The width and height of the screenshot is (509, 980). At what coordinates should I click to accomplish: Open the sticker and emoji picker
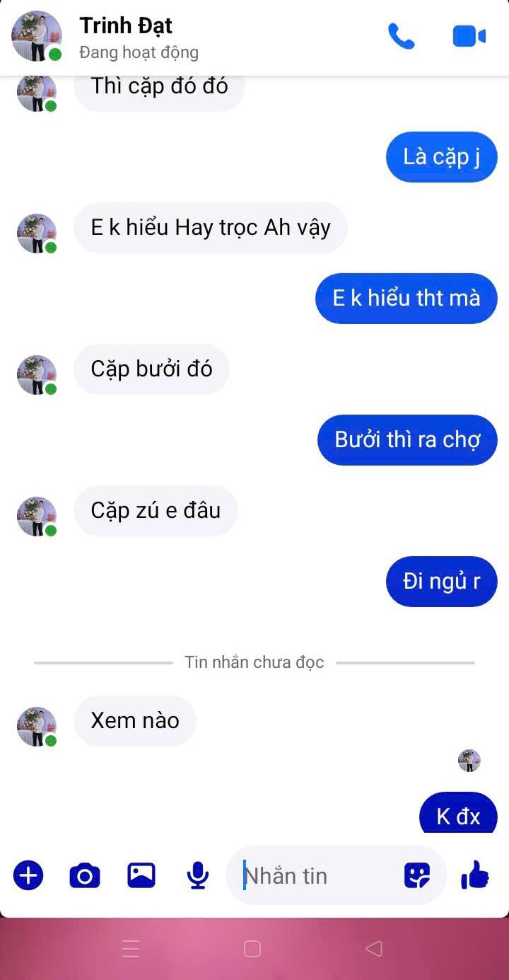point(417,876)
